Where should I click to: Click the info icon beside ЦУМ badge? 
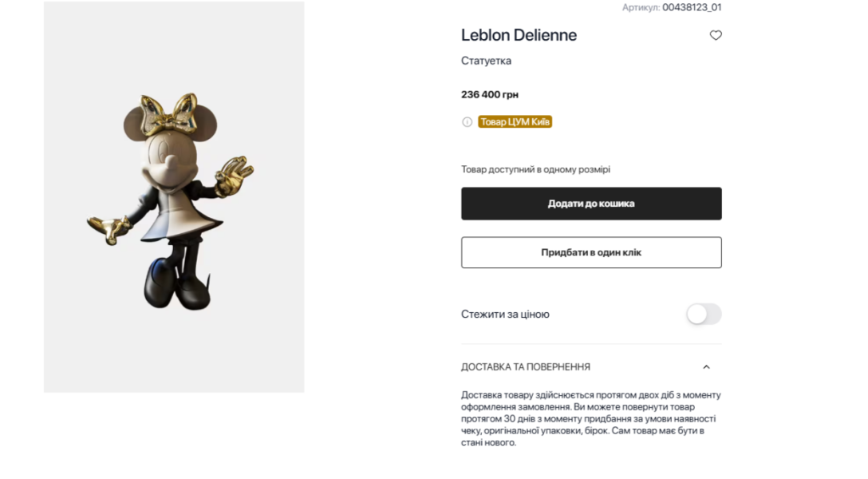(468, 122)
